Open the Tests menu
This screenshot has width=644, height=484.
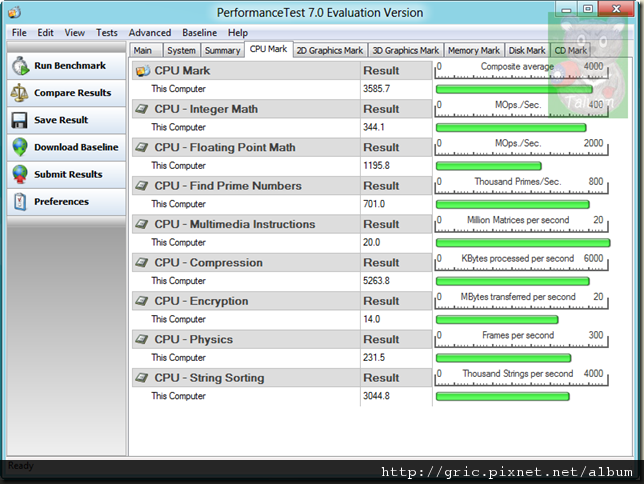pyautogui.click(x=106, y=33)
